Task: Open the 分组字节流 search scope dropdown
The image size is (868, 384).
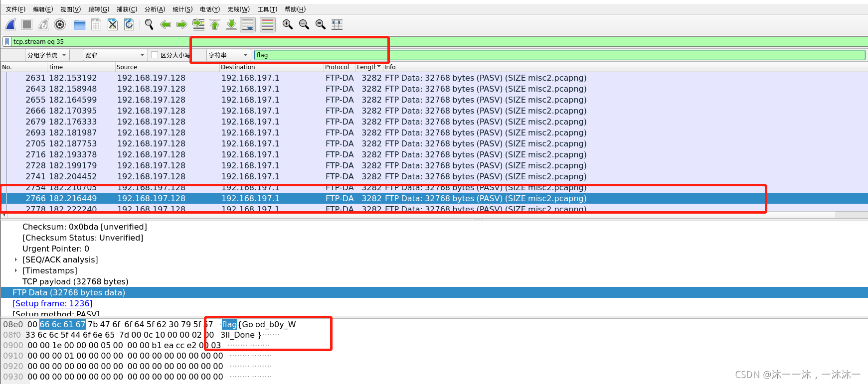Action: 47,55
